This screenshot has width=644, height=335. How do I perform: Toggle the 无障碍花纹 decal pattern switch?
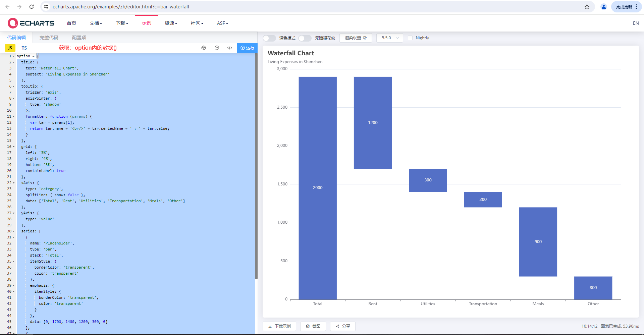(305, 38)
